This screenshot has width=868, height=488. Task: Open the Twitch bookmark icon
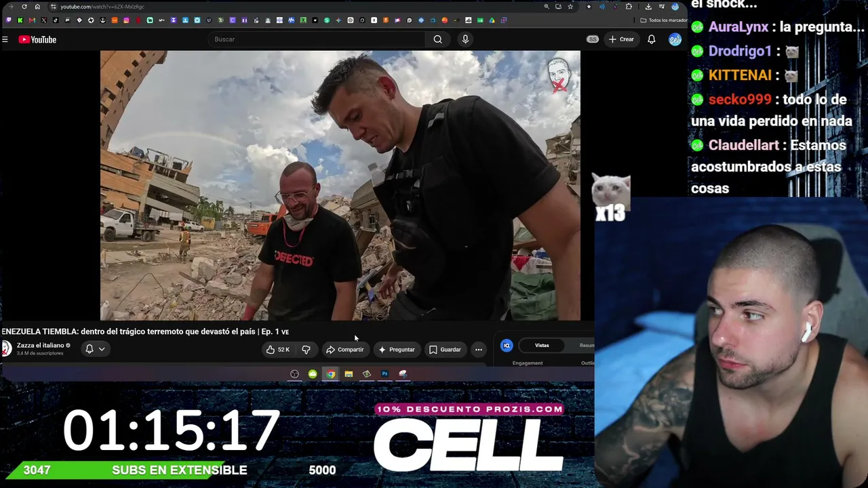tap(9, 20)
